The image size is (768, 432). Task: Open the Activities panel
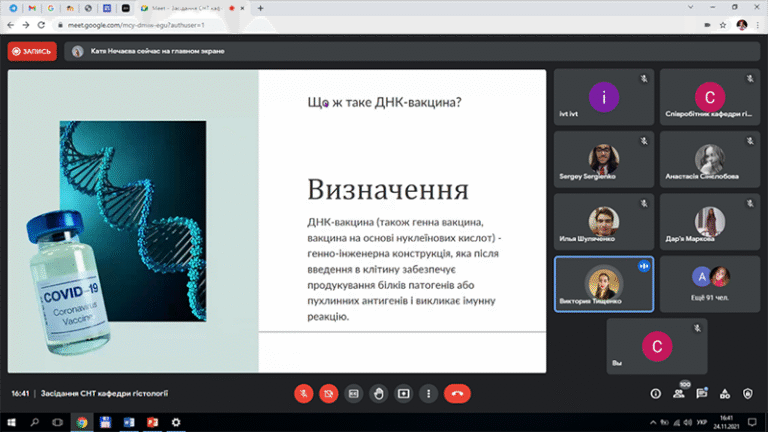[x=727, y=393]
